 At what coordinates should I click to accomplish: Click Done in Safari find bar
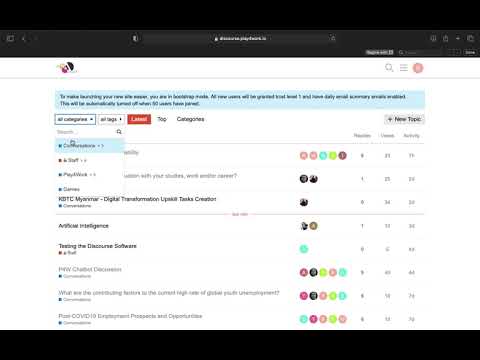(470, 52)
